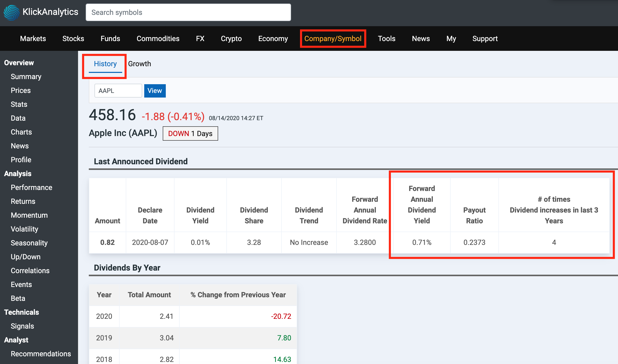The image size is (618, 364).
Task: Open Prices in the sidebar
Action: pyautogui.click(x=21, y=90)
